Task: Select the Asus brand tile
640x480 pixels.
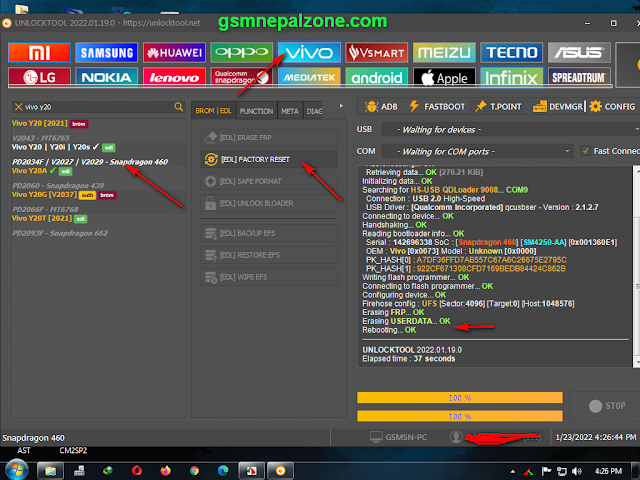Action: (x=579, y=53)
